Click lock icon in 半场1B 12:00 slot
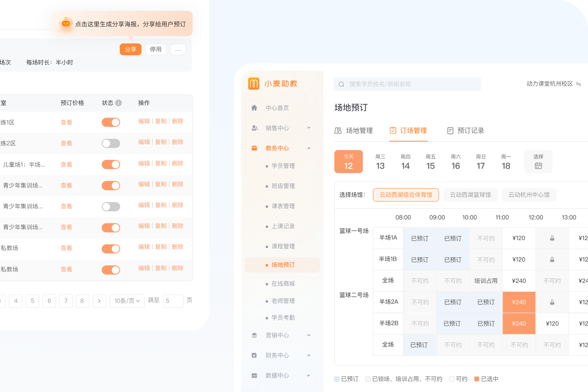Viewport: 588px width, 392px height. (552, 260)
